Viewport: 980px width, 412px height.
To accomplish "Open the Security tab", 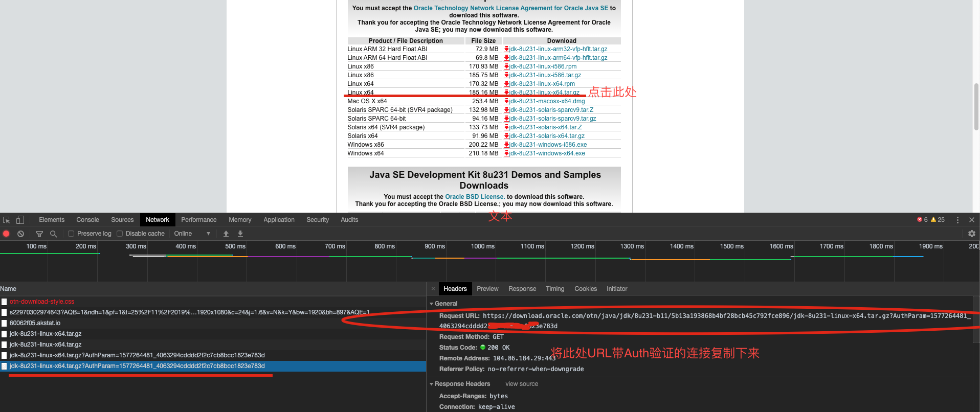I will pos(318,220).
